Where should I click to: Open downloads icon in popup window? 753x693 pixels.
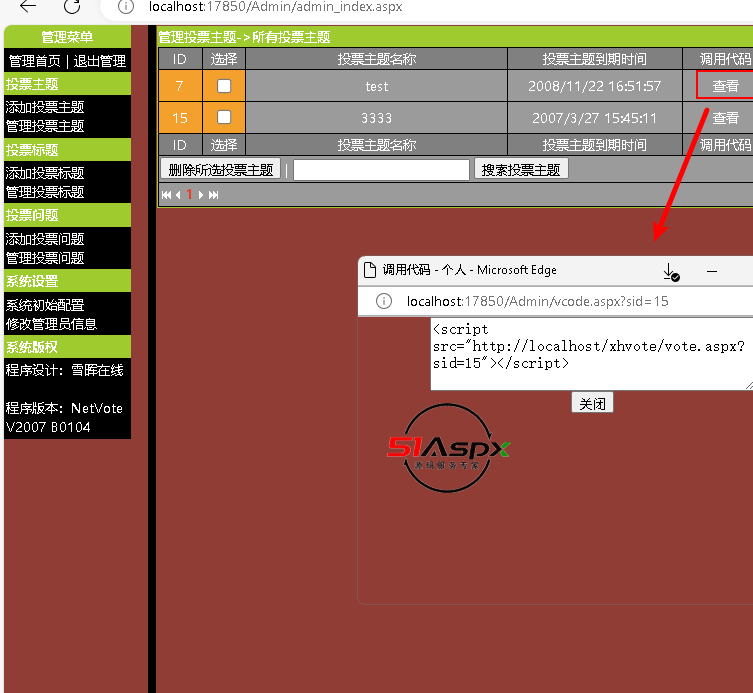pyautogui.click(x=670, y=272)
